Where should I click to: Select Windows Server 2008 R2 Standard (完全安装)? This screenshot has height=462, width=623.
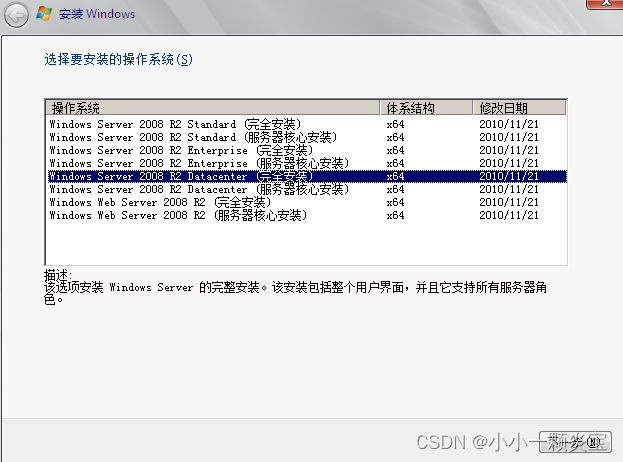pyautogui.click(x=307, y=124)
